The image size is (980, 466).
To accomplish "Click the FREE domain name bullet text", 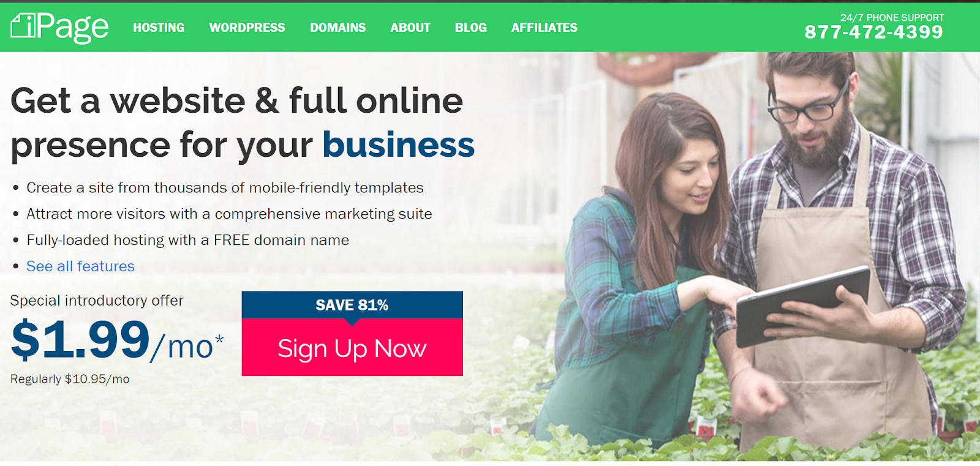I will (x=187, y=240).
